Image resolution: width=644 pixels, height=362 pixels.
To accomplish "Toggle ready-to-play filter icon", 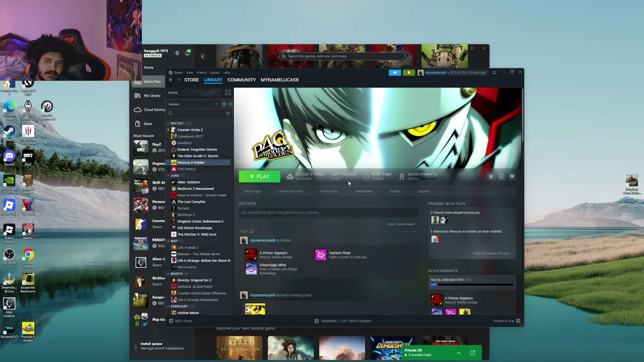I will (230, 104).
